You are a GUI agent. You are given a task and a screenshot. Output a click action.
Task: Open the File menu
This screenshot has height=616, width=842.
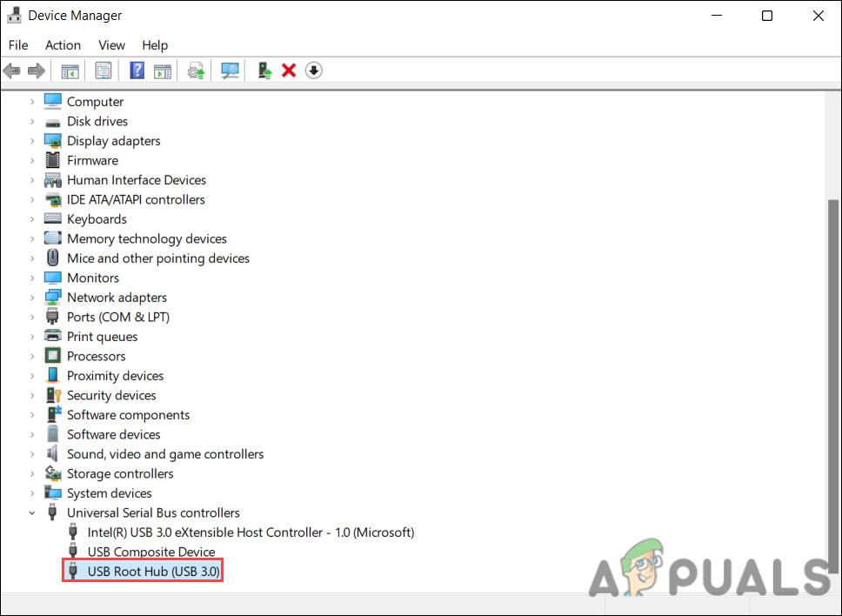tap(18, 45)
